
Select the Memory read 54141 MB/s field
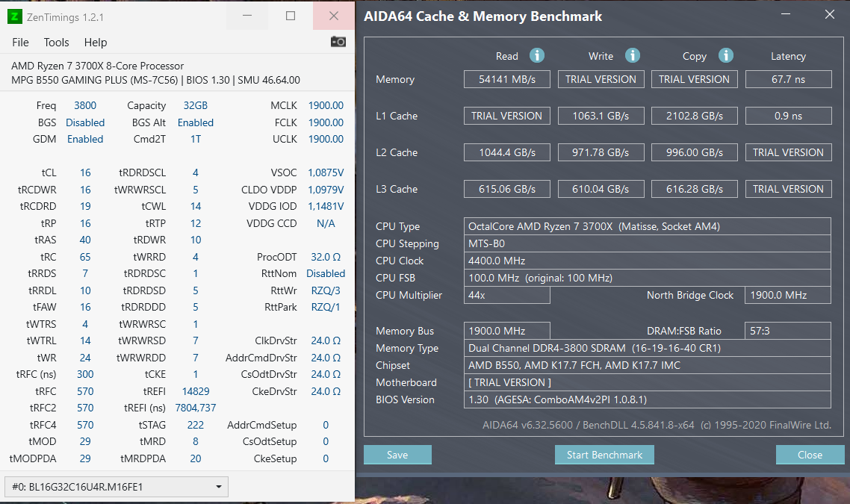pyautogui.click(x=507, y=79)
